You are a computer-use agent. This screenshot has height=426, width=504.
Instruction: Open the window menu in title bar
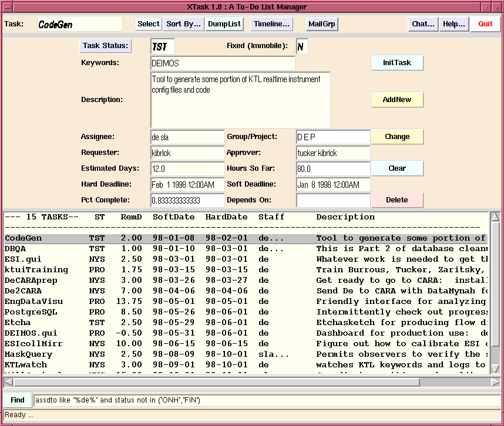(6, 7)
